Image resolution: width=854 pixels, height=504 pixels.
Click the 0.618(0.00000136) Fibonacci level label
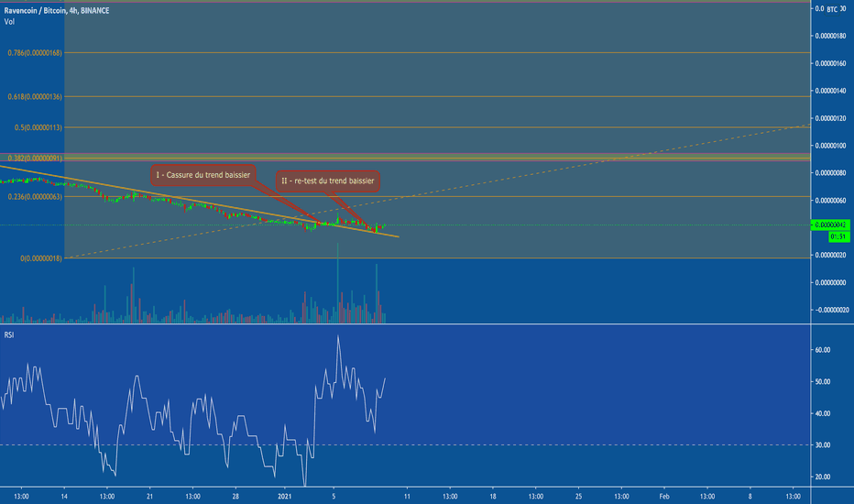click(x=35, y=96)
